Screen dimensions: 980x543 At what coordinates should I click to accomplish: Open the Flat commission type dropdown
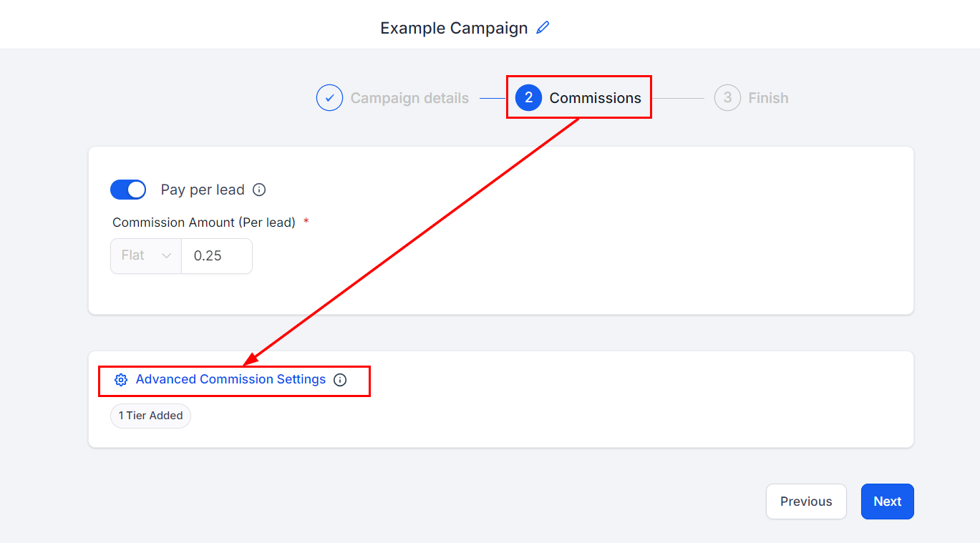[x=145, y=256]
